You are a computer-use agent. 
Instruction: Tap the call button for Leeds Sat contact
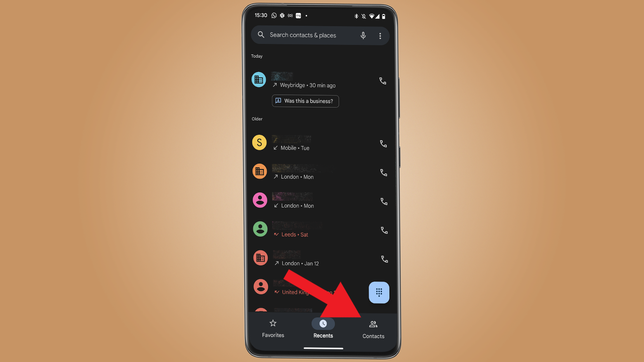pyautogui.click(x=383, y=230)
